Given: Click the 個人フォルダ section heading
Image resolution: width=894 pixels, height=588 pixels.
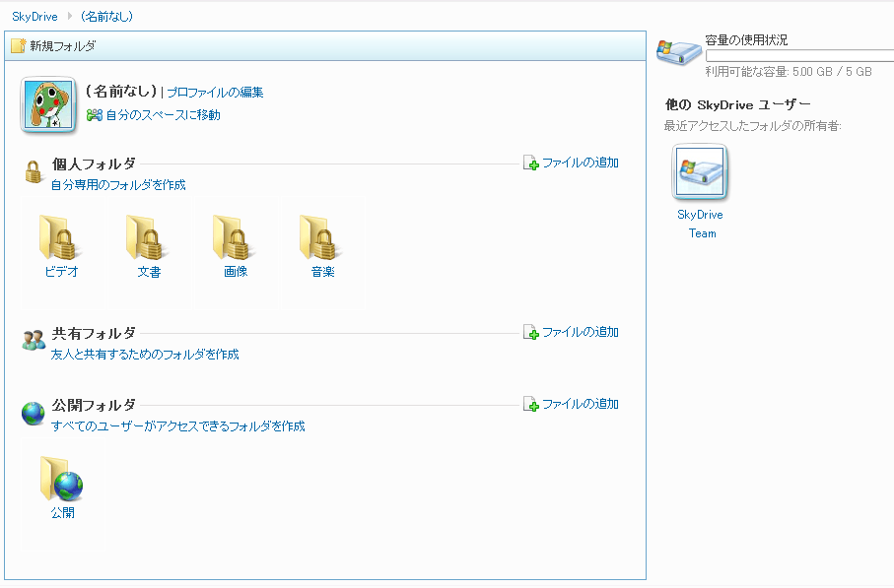Looking at the screenshot, I should pos(94,164).
